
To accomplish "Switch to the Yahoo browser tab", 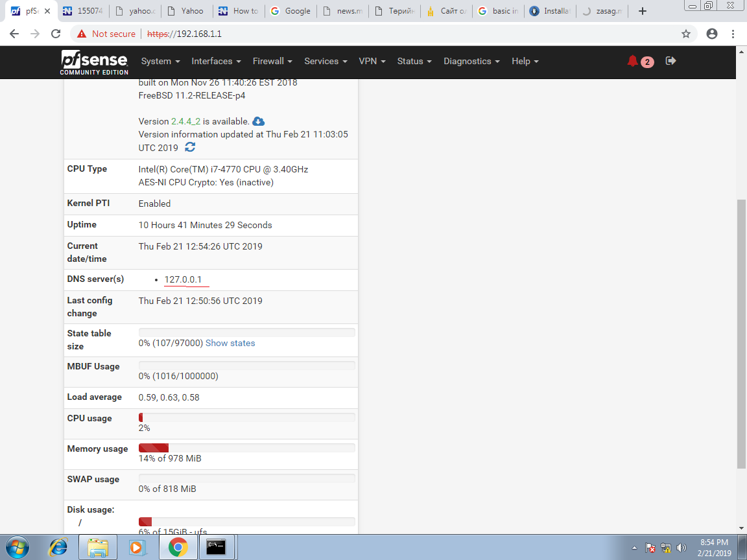I will click(x=187, y=11).
